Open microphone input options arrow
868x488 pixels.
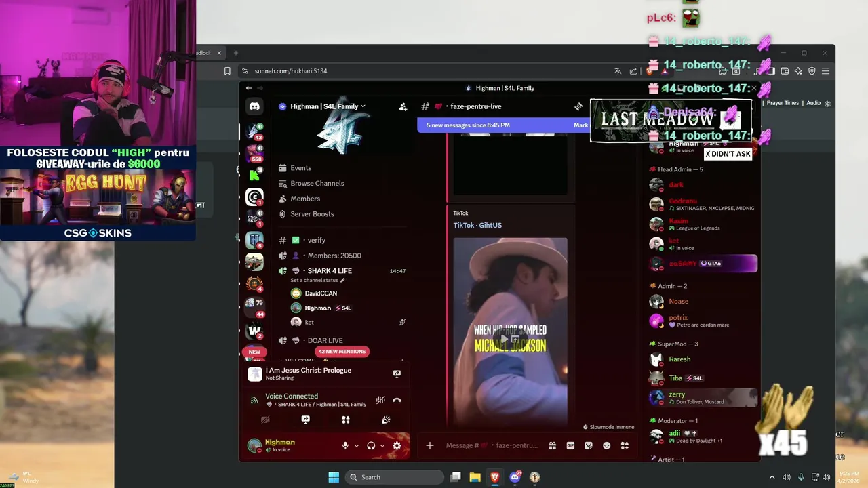click(x=356, y=445)
